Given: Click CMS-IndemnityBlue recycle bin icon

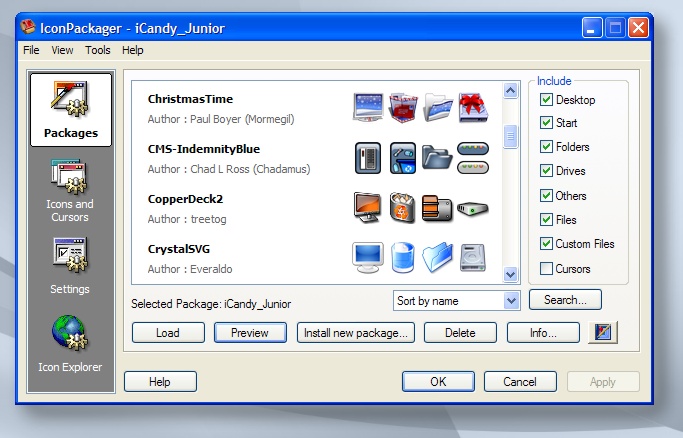Looking at the screenshot, I should [402, 158].
